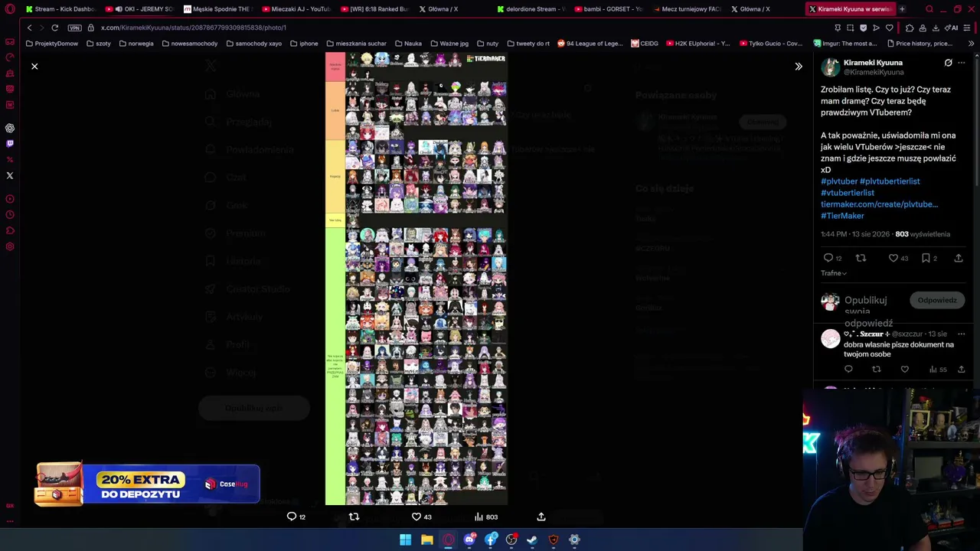The width and height of the screenshot is (980, 551).
Task: Click the Odpowiedz reply button
Action: pyautogui.click(x=937, y=300)
